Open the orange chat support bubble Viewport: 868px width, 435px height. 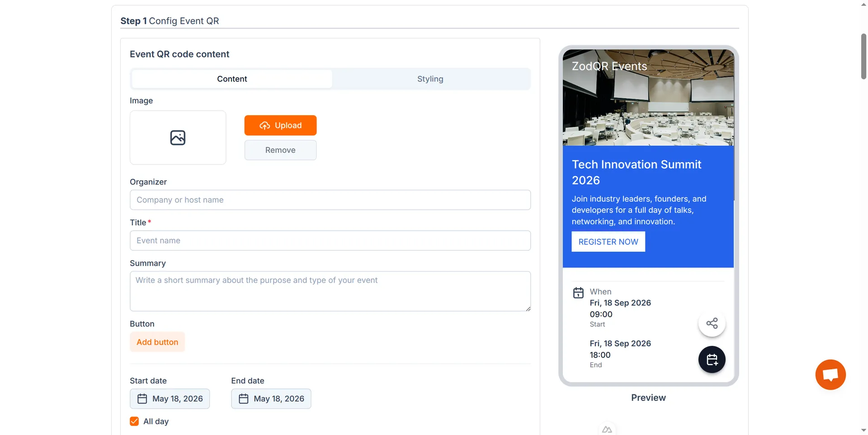830,374
